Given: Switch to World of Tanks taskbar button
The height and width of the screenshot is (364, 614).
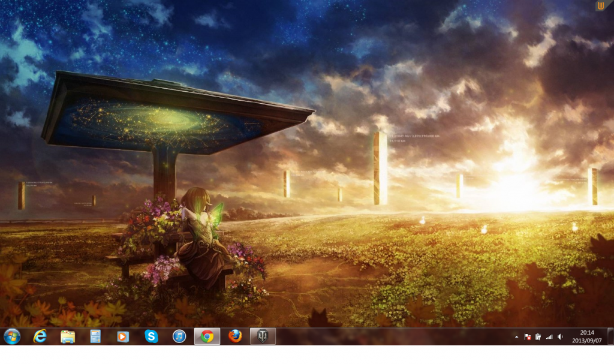Looking at the screenshot, I should coord(263,336).
